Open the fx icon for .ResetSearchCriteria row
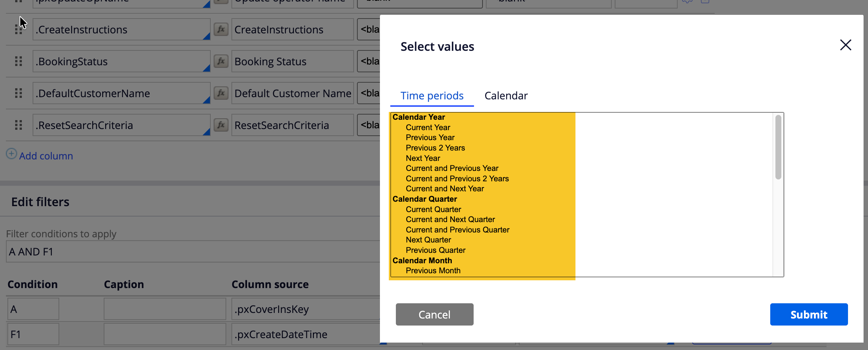 221,125
